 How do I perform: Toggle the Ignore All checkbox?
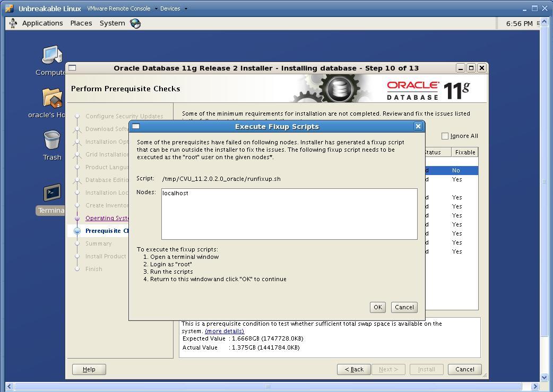pos(445,136)
